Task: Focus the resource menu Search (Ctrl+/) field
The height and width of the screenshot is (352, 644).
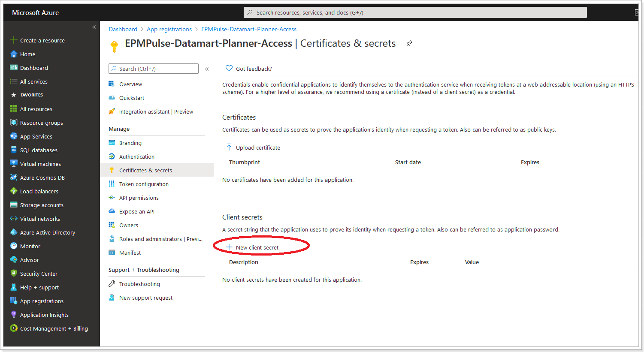Action: pyautogui.click(x=154, y=69)
